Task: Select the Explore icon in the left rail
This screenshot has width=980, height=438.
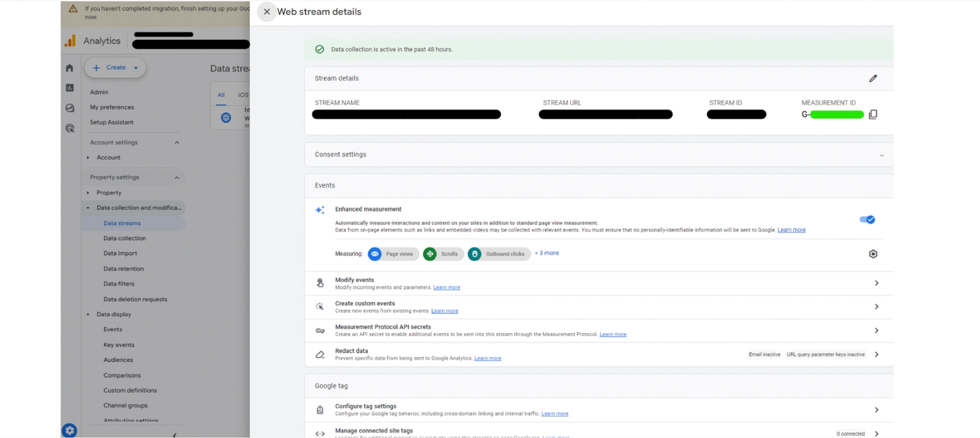Action: tap(69, 107)
